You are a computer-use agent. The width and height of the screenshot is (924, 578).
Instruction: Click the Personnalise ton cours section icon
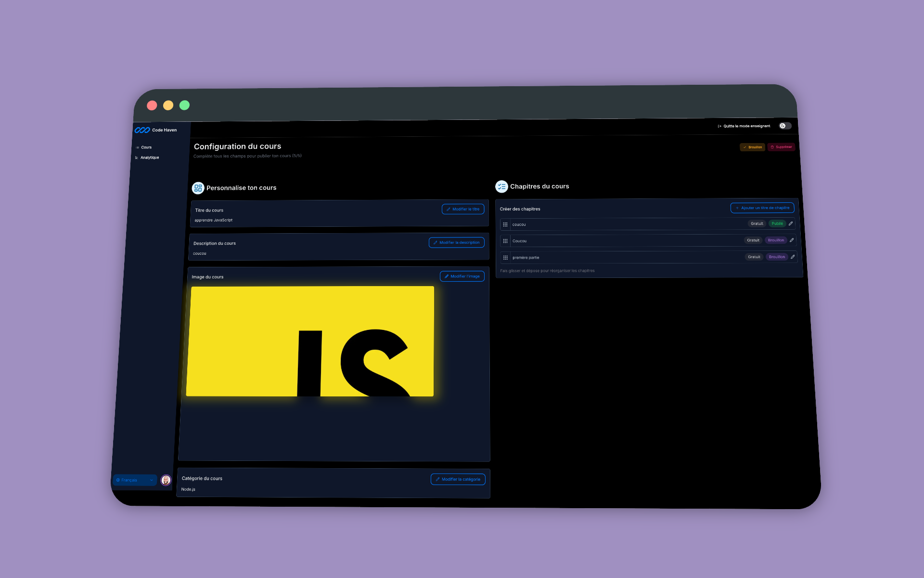[x=198, y=188]
